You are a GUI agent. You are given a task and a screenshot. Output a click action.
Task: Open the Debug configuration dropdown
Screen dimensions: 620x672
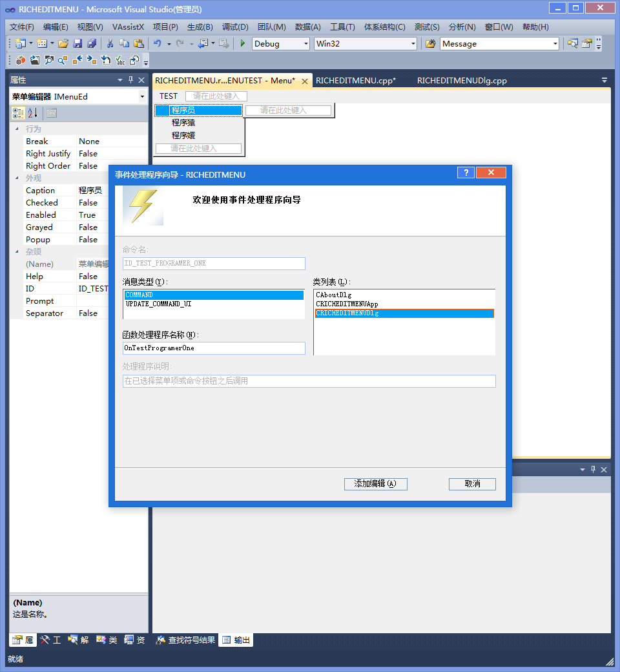[x=306, y=44]
